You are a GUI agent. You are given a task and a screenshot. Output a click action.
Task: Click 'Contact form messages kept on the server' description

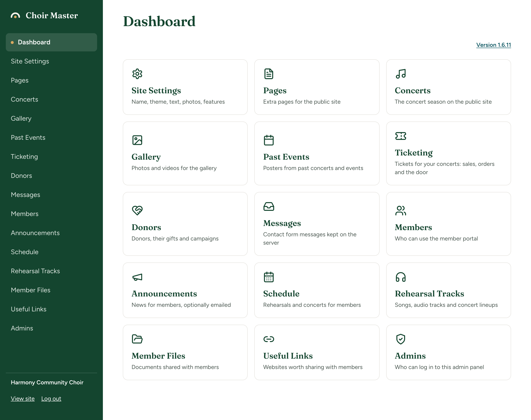click(310, 239)
